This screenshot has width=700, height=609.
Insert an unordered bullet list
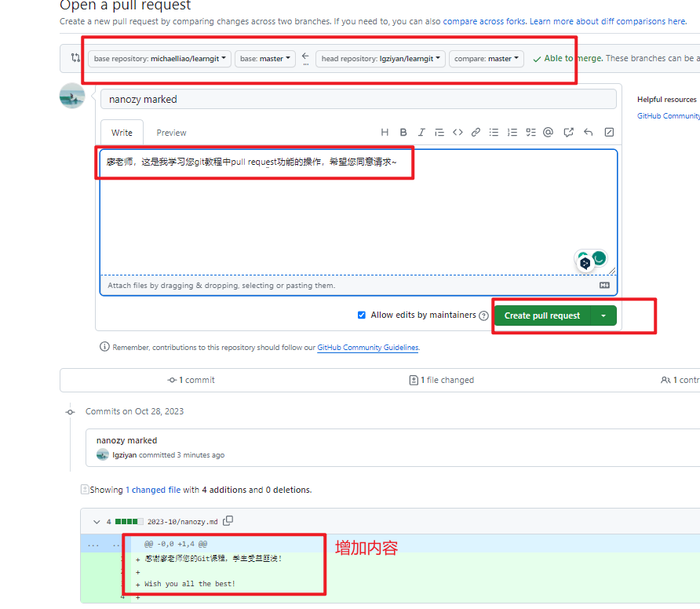[494, 132]
